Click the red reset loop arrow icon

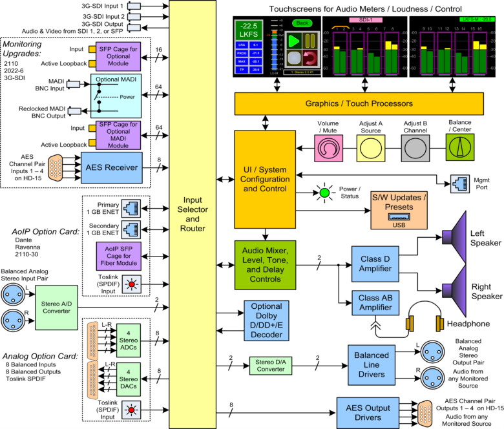(x=310, y=58)
